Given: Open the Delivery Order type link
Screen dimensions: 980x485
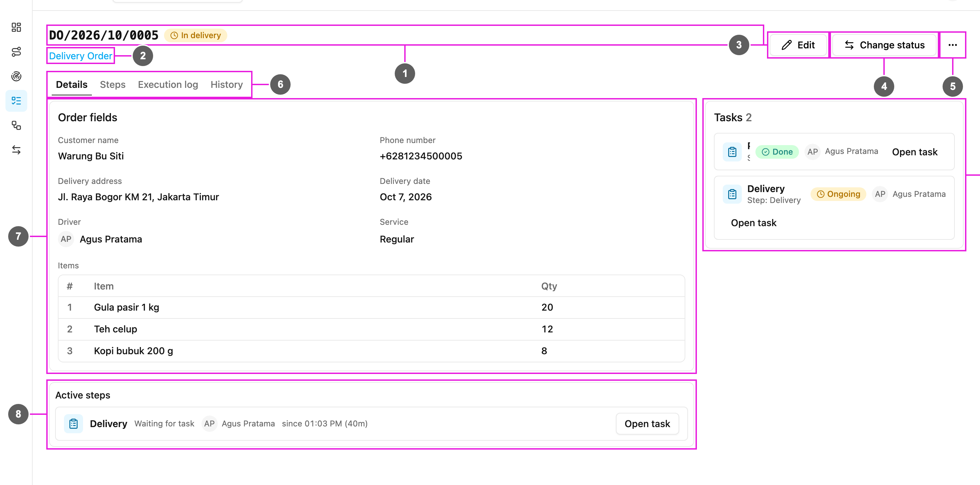Looking at the screenshot, I should point(81,56).
